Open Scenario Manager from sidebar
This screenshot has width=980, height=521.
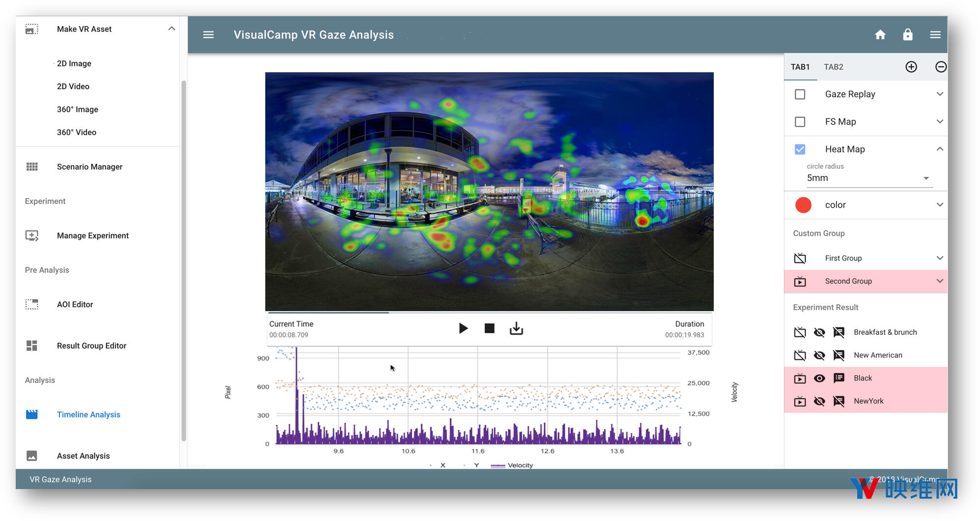(x=89, y=167)
